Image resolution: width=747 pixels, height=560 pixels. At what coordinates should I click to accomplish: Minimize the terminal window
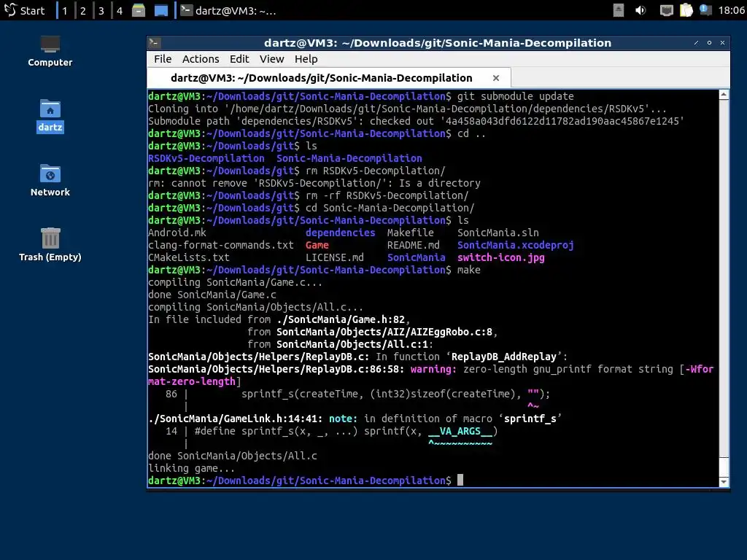pos(696,43)
